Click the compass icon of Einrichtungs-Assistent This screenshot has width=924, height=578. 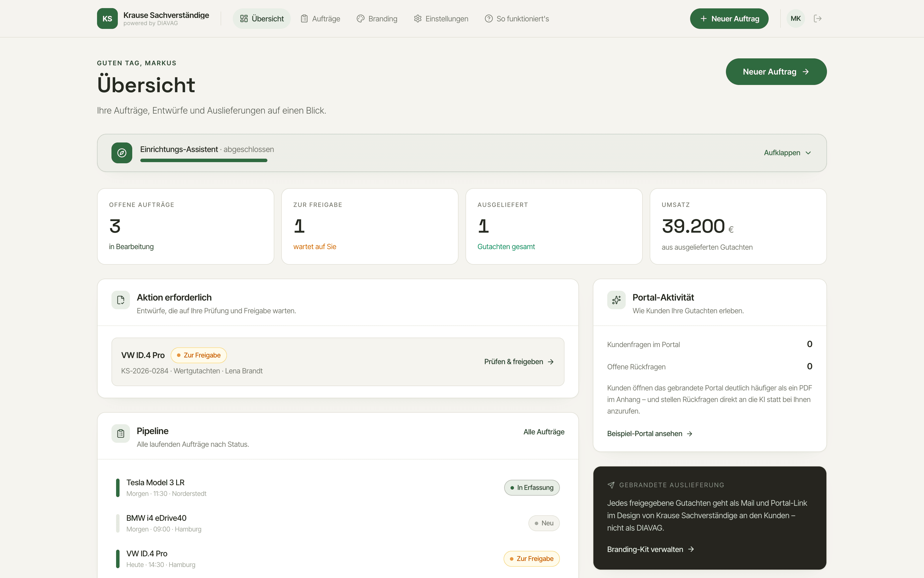pyautogui.click(x=122, y=153)
